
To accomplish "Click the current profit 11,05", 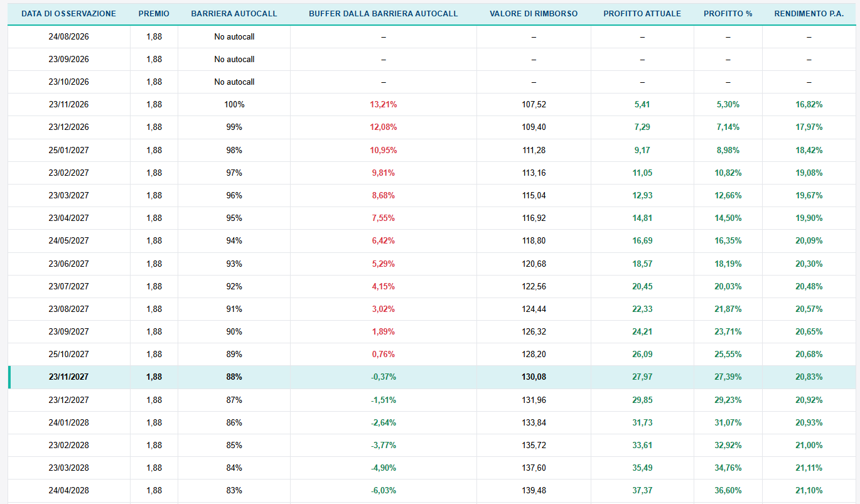I will [x=642, y=173].
